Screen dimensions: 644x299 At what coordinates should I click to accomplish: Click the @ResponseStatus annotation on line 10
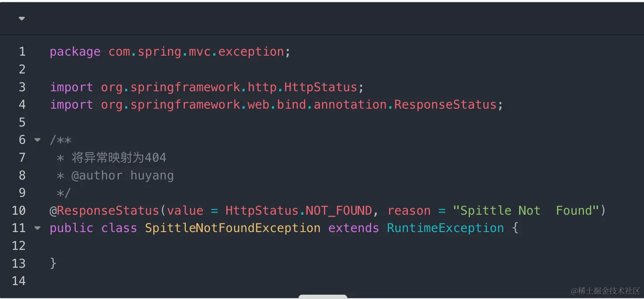(104, 211)
